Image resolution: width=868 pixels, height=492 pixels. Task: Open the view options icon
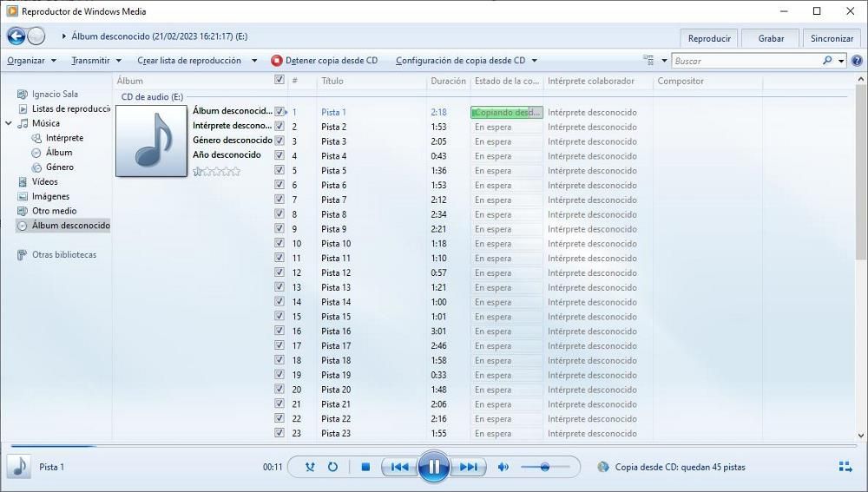[x=648, y=61]
